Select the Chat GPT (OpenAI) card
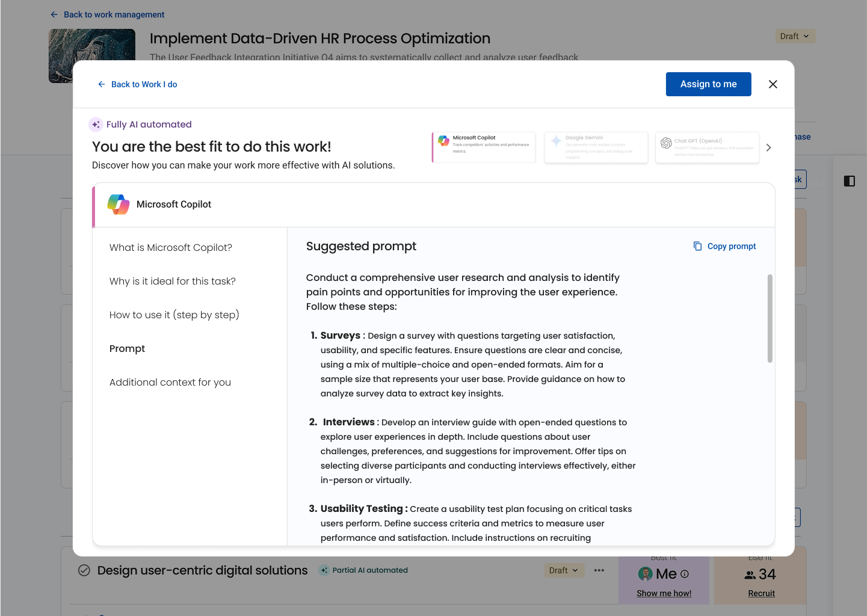Viewport: 867px width, 616px height. point(706,147)
